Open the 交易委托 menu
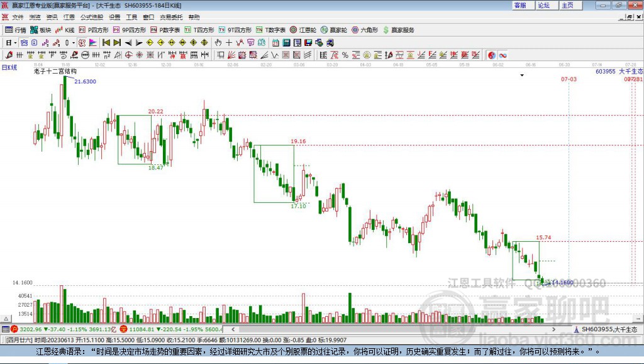This screenshot has height=364, width=644. [171, 17]
